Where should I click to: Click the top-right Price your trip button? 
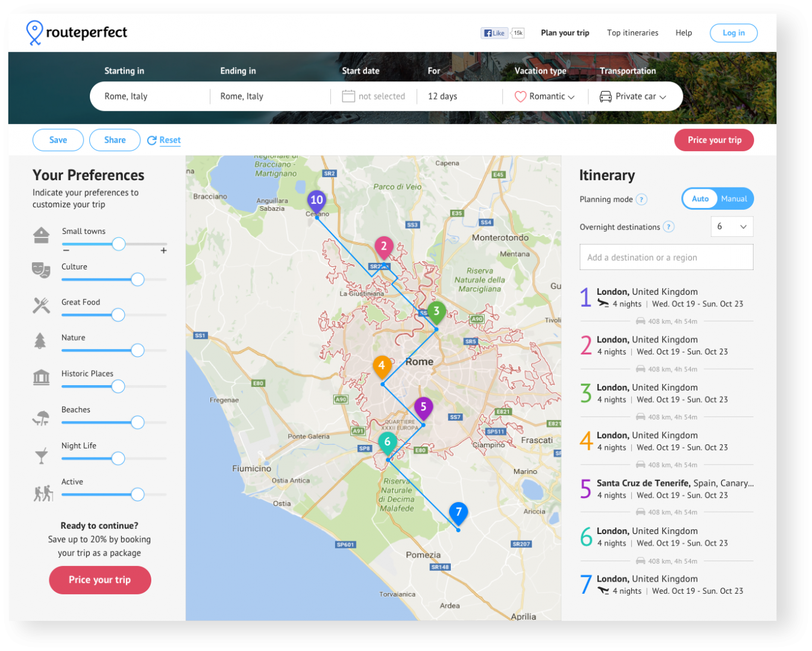pyautogui.click(x=714, y=140)
